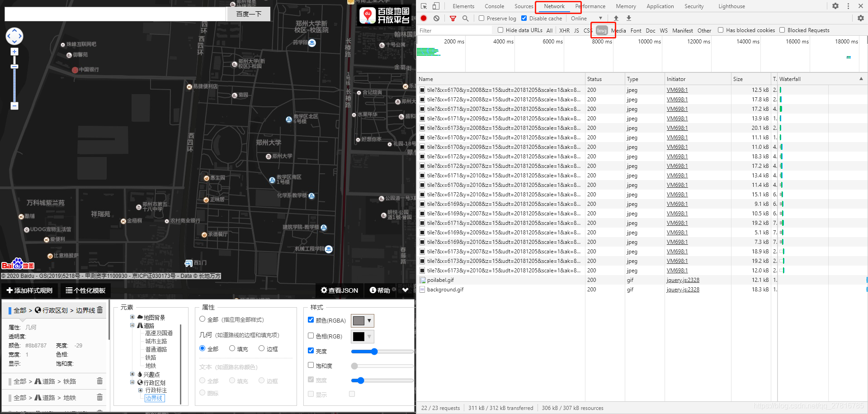
Task: Select the XHR filter type
Action: 564,31
